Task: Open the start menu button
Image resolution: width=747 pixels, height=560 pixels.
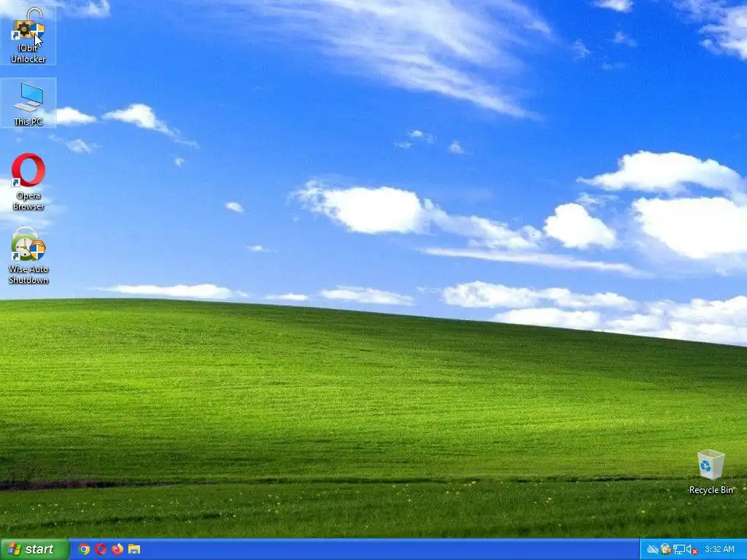Action: point(35,549)
